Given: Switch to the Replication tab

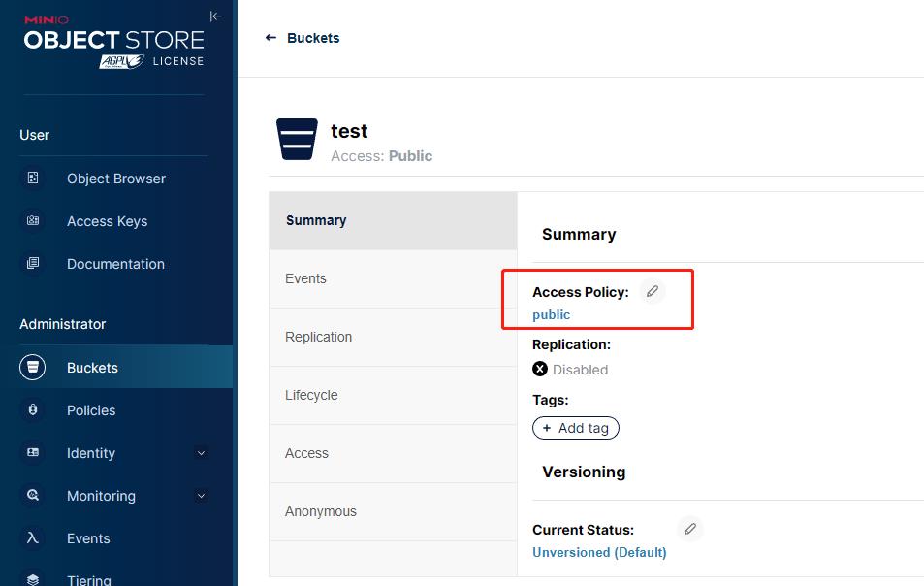Looking at the screenshot, I should click(x=393, y=337).
